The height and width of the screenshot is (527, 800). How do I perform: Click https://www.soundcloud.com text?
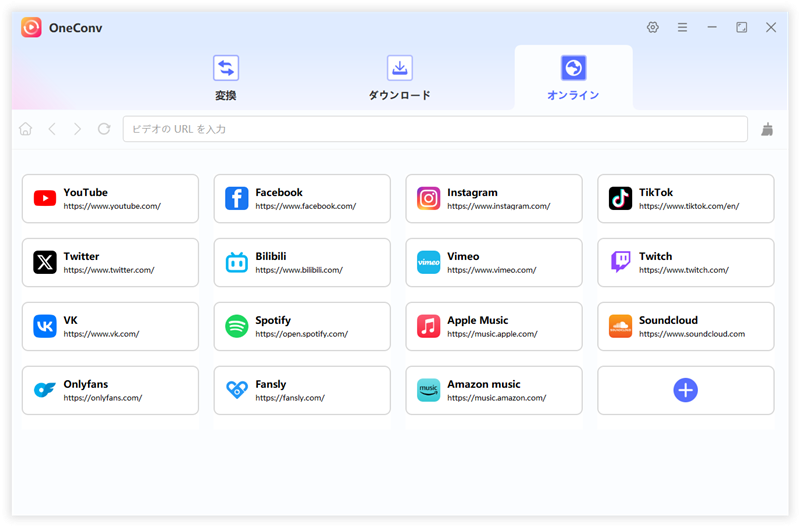point(692,334)
